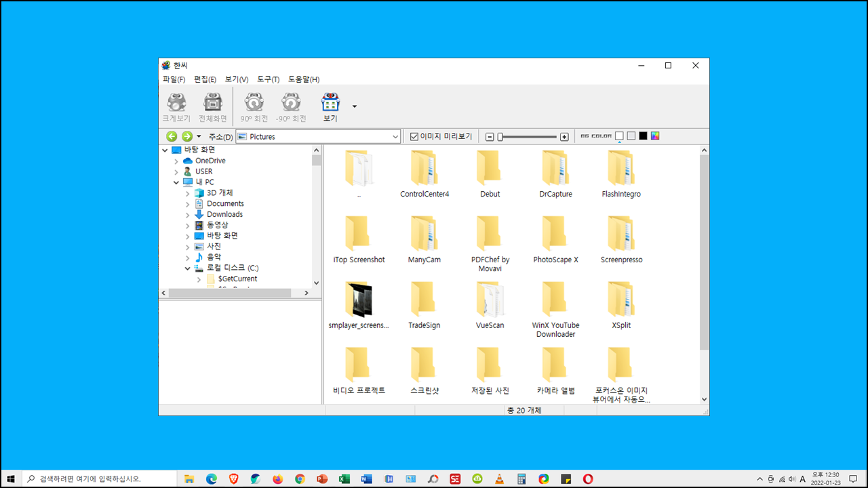Select 사진 in the folder tree
The width and height of the screenshot is (868, 488).
click(214, 246)
